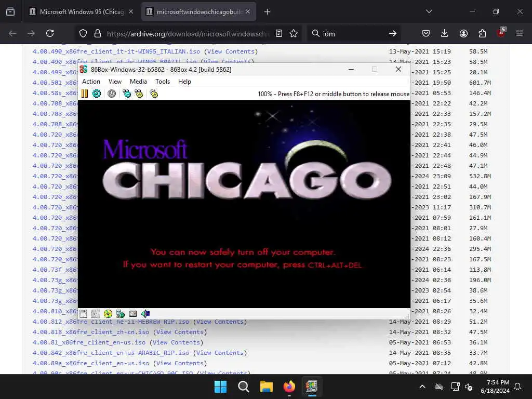The image size is (532, 399).
Task: Send Ctrl+Alt+Del via 86Box toolbar icon
Action: click(x=127, y=94)
